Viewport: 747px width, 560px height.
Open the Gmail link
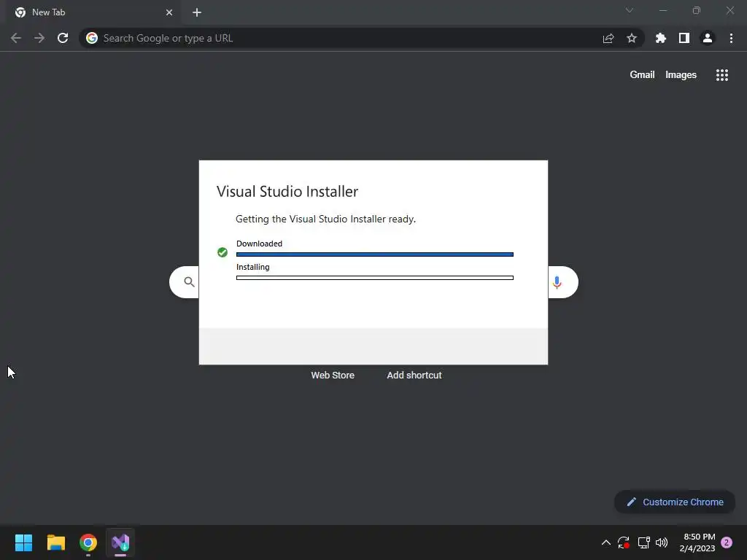(642, 75)
